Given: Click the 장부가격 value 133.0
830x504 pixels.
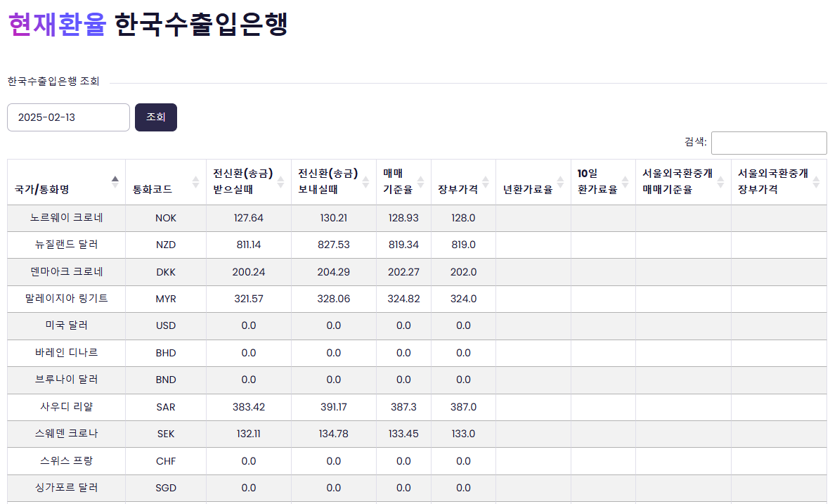Looking at the screenshot, I should click(x=463, y=434).
